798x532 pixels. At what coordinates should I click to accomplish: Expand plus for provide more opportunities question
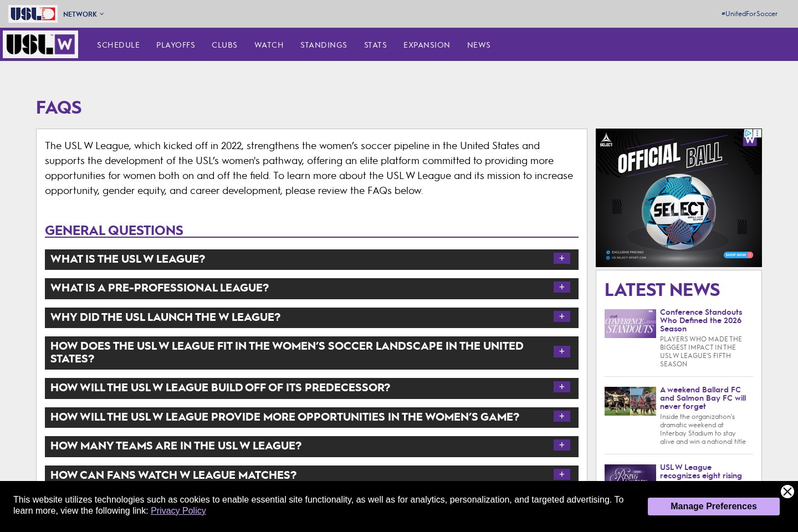pos(561,416)
